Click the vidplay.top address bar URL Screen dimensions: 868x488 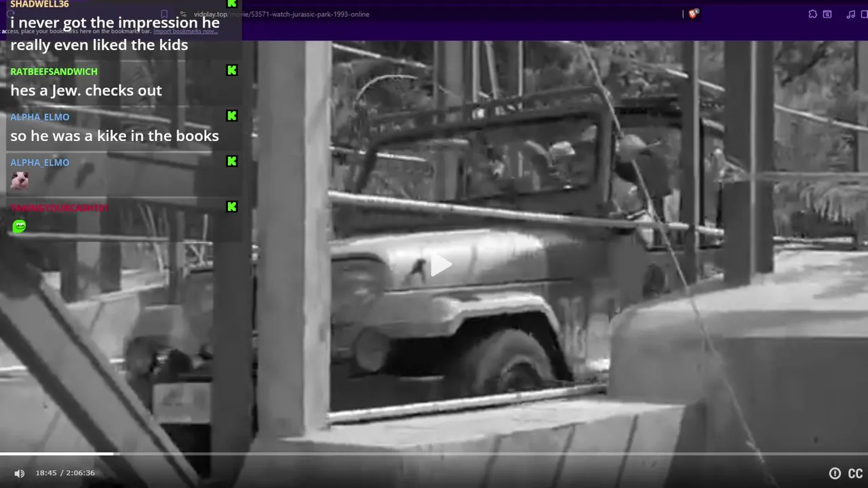coord(281,14)
